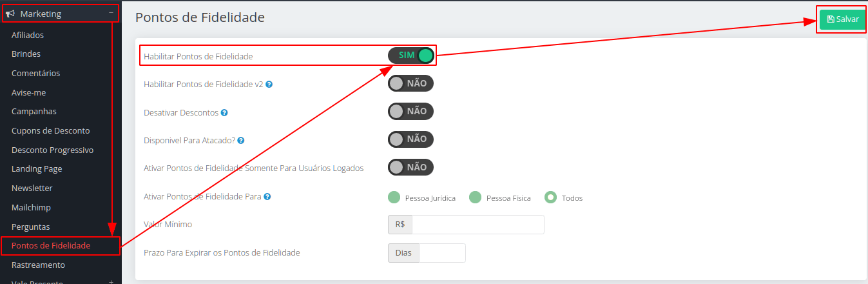This screenshot has width=868, height=284.
Task: Click help icon next to Desativar Descontos
Action: pos(224,112)
